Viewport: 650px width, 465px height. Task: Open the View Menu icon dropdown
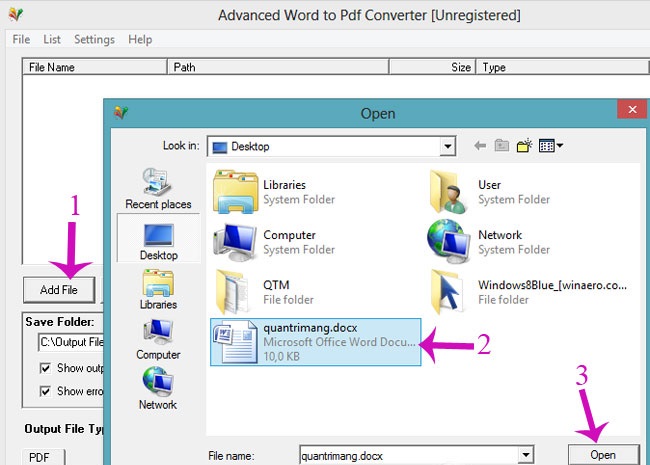pyautogui.click(x=551, y=146)
